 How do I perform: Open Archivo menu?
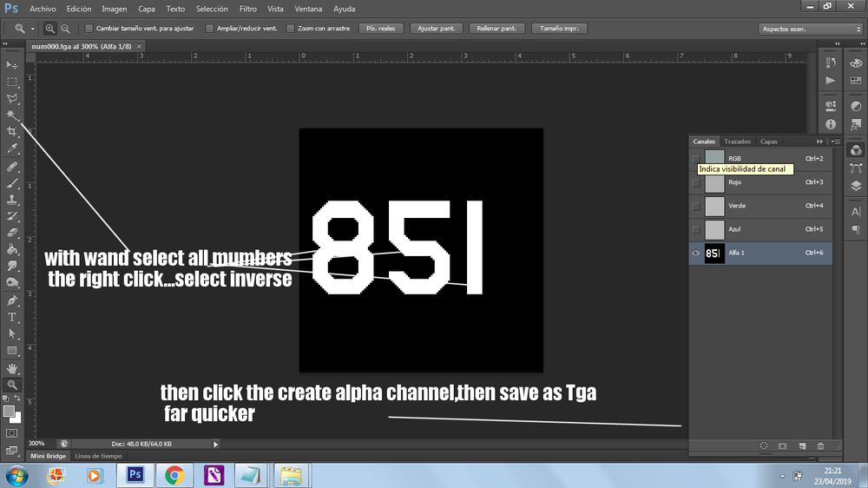pyautogui.click(x=43, y=9)
